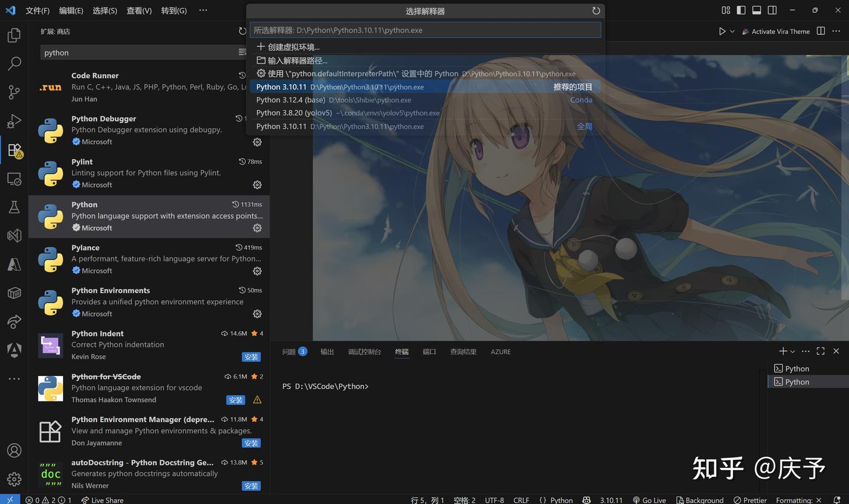This screenshot has width=849, height=504.
Task: Open the Run and Debug view
Action: click(x=14, y=121)
